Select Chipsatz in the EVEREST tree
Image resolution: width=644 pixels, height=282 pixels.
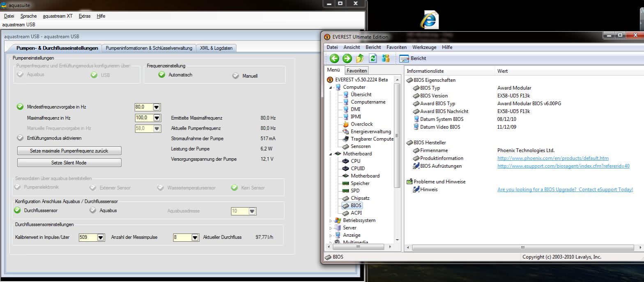tap(360, 198)
